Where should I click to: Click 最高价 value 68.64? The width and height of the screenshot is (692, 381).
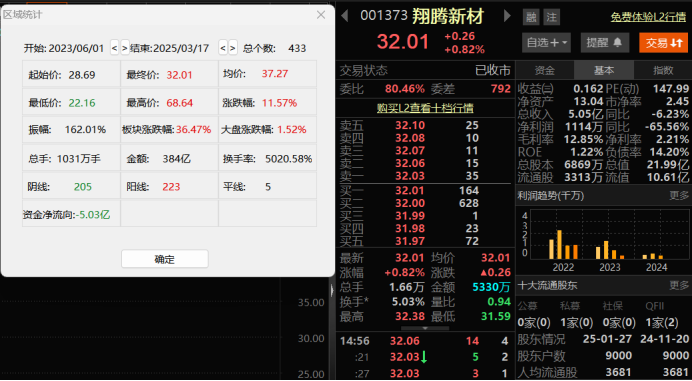[180, 103]
